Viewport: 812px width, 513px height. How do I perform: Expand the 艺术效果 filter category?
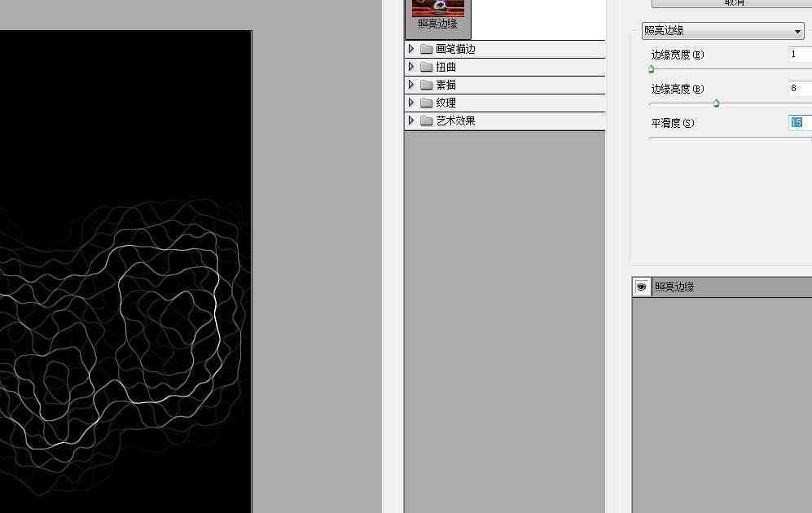tap(411, 120)
